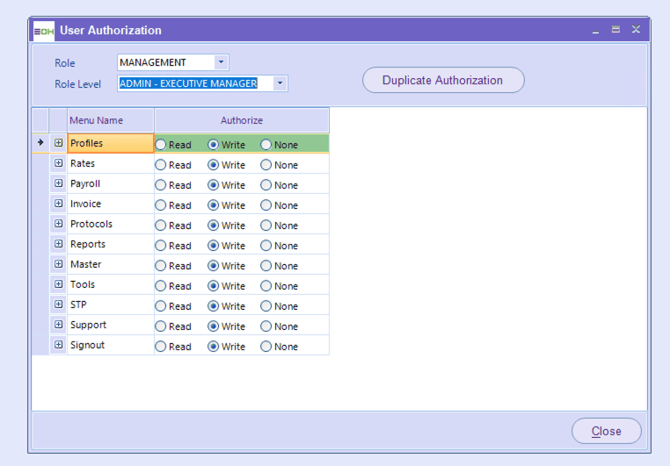Set Payroll authorization to None

click(x=266, y=185)
